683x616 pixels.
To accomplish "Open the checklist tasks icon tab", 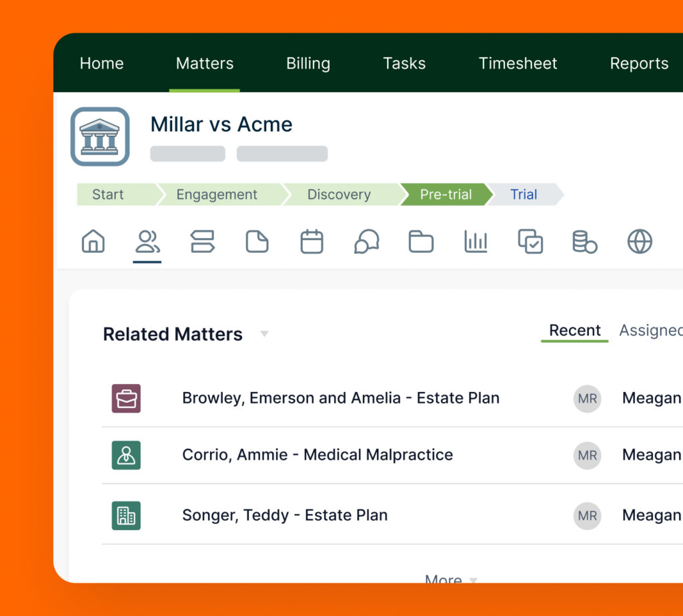I will pyautogui.click(x=530, y=241).
